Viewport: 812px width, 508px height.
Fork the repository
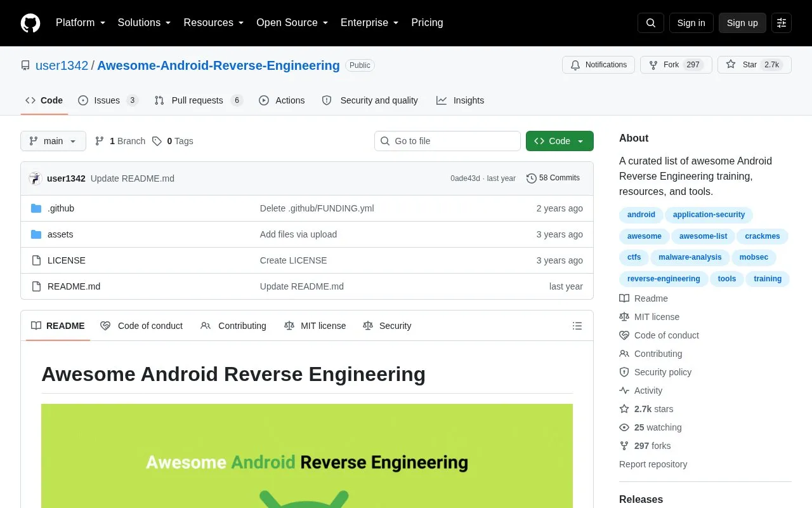(676, 65)
